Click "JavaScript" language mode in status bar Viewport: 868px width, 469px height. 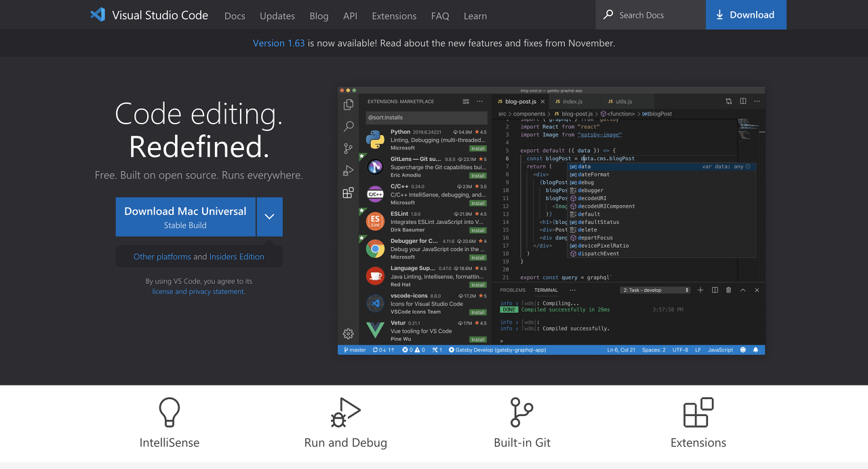click(720, 350)
